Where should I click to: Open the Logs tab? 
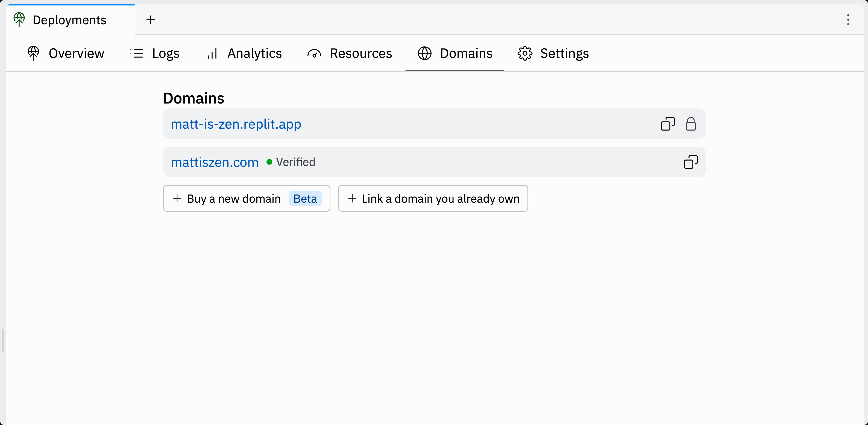(165, 54)
